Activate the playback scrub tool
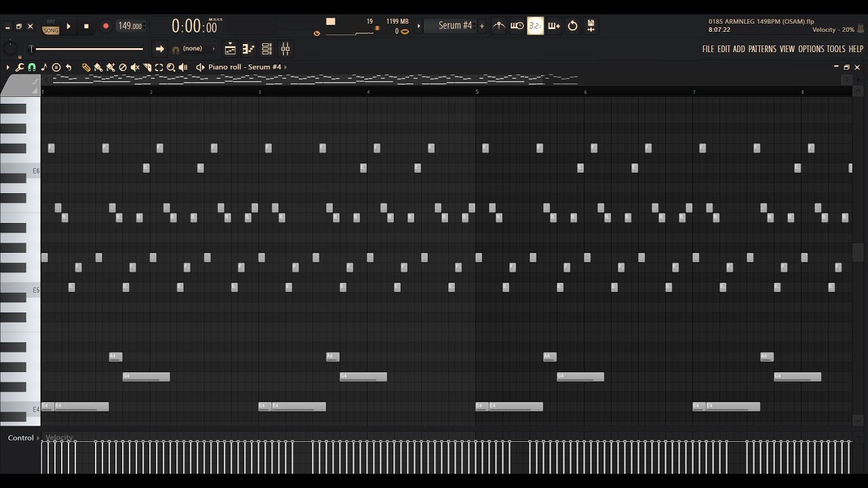Viewport: 868px width, 488px height. (x=183, y=67)
